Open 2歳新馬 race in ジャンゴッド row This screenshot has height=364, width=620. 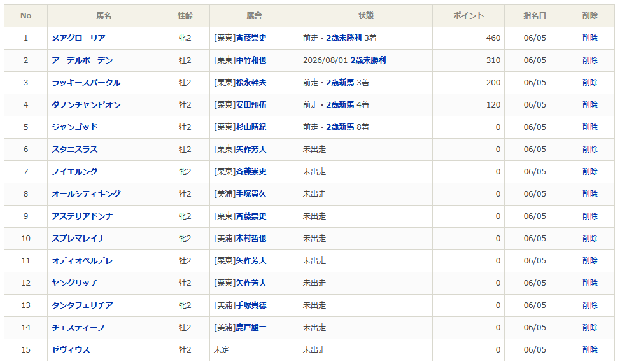pyautogui.click(x=340, y=127)
